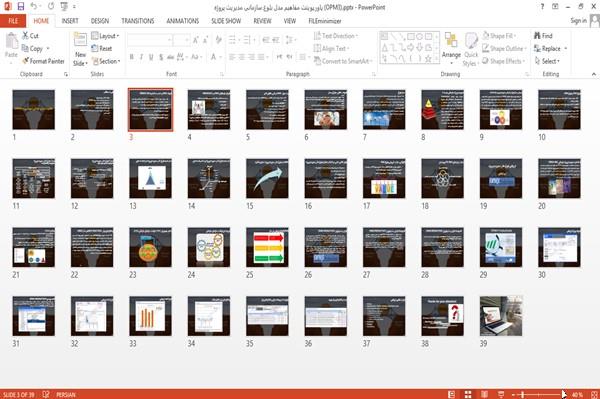Screen dimensions: 600x399
Task: Click the Cut scissors icon
Action: tap(25, 36)
